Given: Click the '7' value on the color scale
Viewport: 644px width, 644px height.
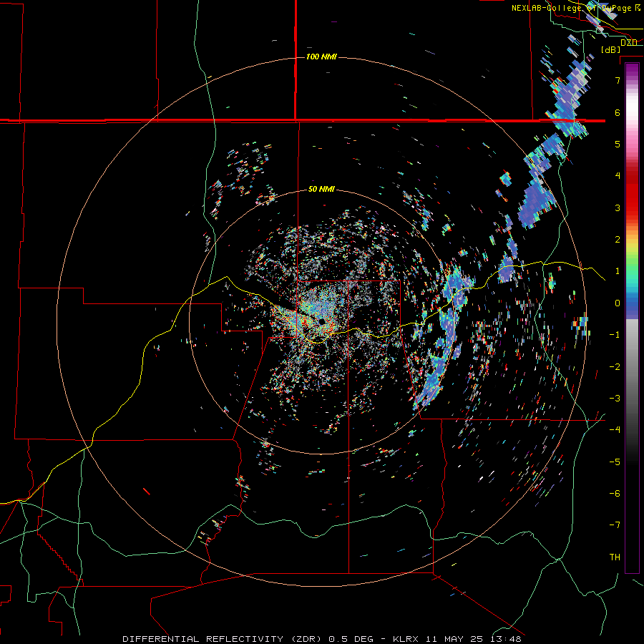Looking at the screenshot, I should (x=618, y=80).
